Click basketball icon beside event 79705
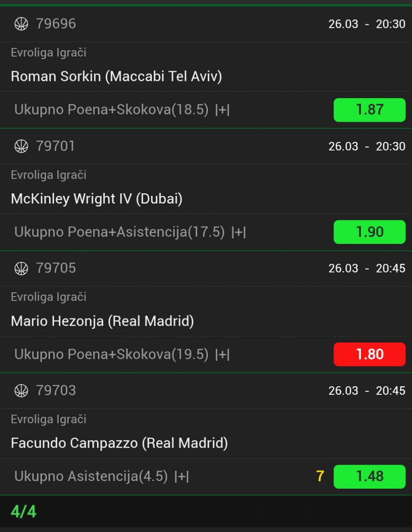 coord(21,268)
